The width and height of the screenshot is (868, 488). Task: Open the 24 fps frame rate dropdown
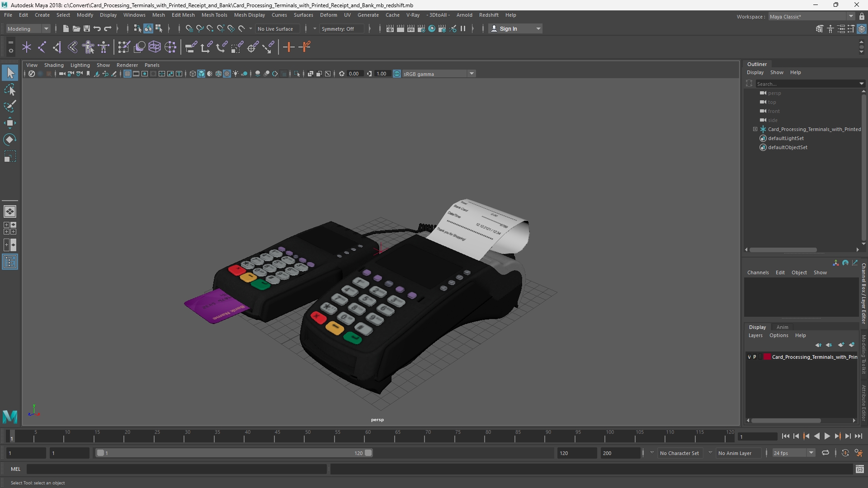793,453
